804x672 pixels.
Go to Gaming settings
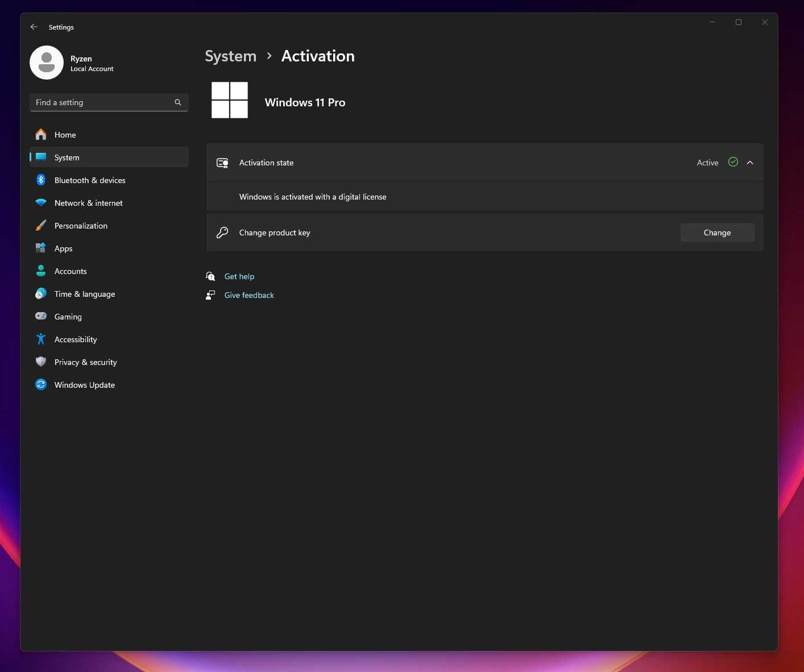click(109, 317)
